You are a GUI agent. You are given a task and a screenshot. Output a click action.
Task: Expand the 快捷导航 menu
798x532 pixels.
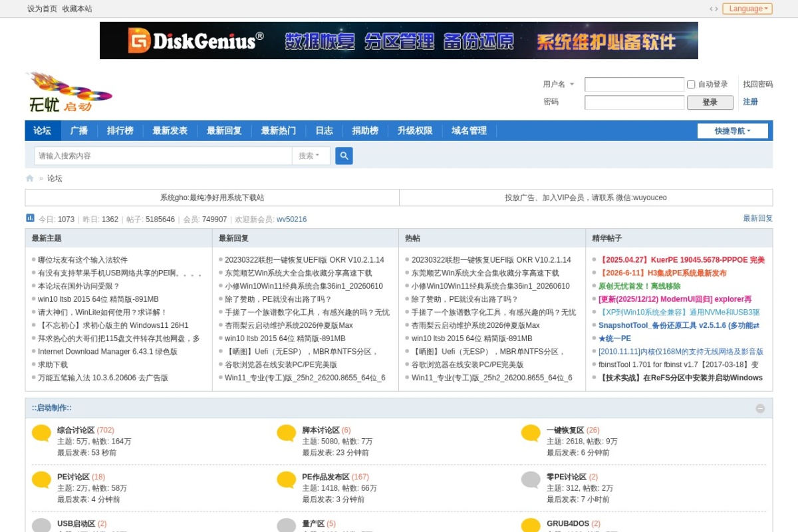pos(733,131)
